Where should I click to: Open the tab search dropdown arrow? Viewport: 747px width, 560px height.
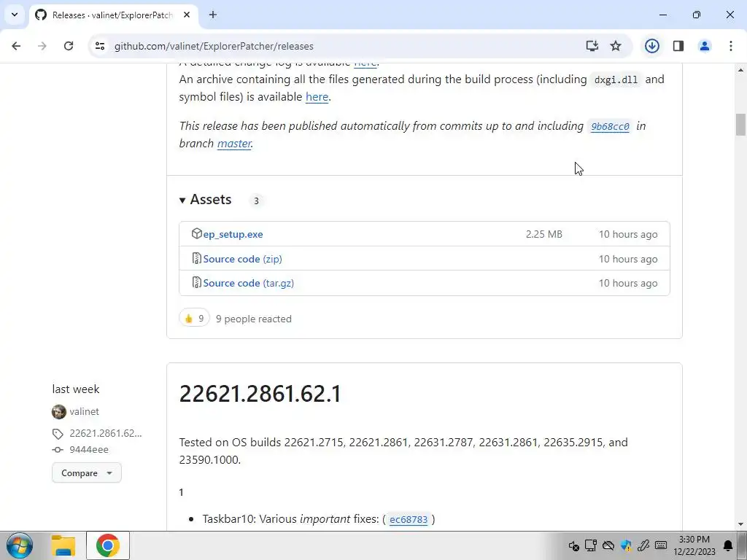[15, 15]
